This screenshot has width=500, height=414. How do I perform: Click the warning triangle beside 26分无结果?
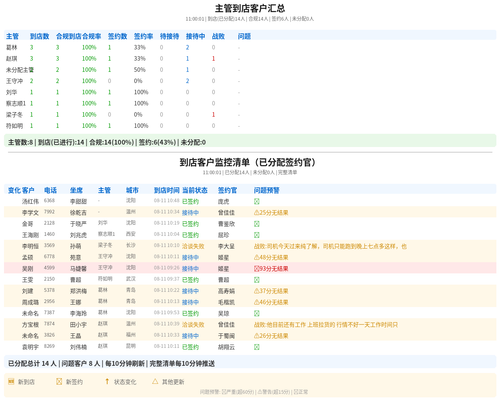click(256, 336)
